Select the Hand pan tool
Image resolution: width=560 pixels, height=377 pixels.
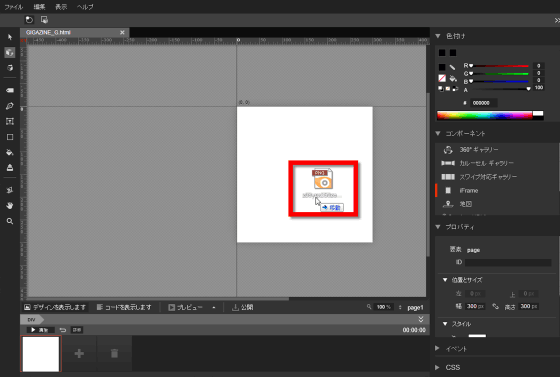(x=10, y=206)
